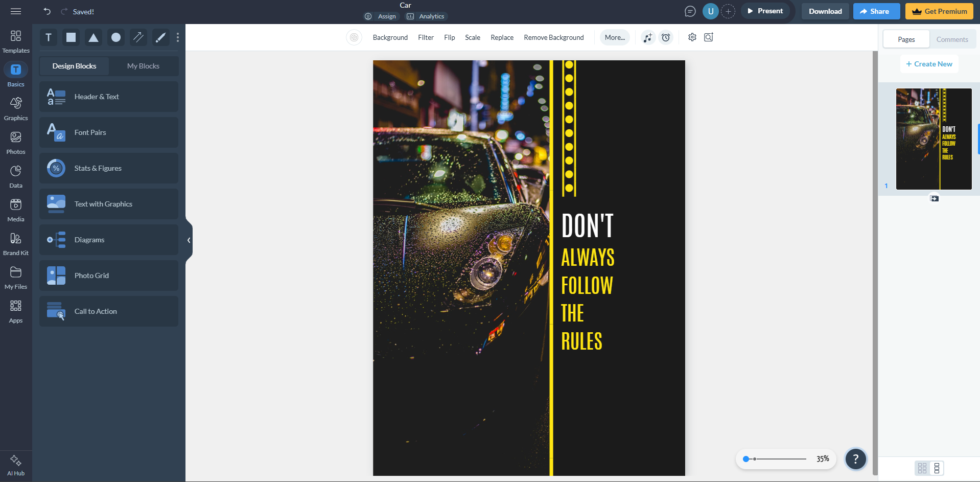Open the Brand Kit panel
This screenshot has width=980, height=482.
point(16,243)
